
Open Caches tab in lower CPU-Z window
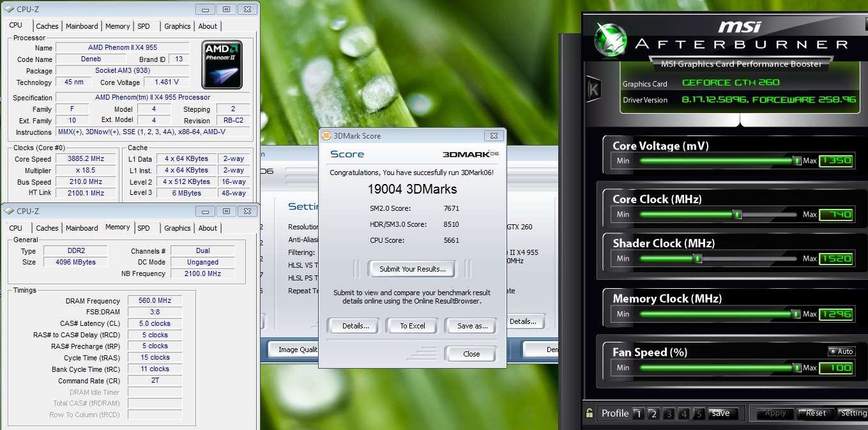tap(47, 228)
